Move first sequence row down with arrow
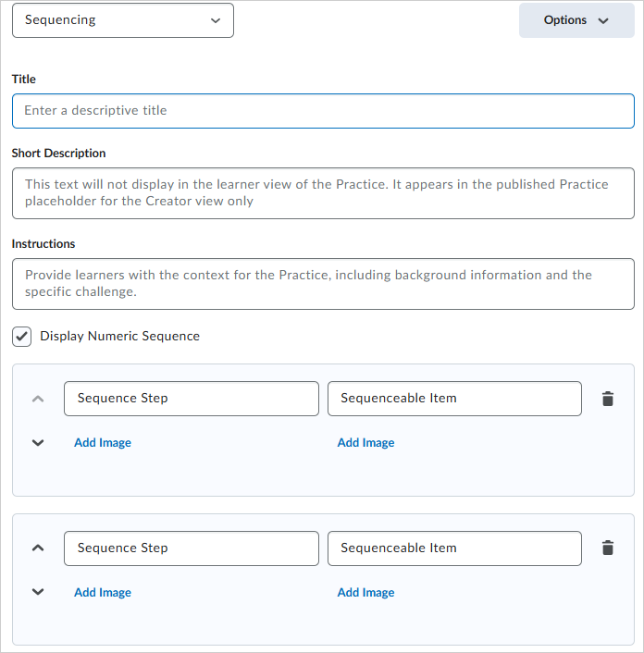The width and height of the screenshot is (644, 653). tap(38, 443)
